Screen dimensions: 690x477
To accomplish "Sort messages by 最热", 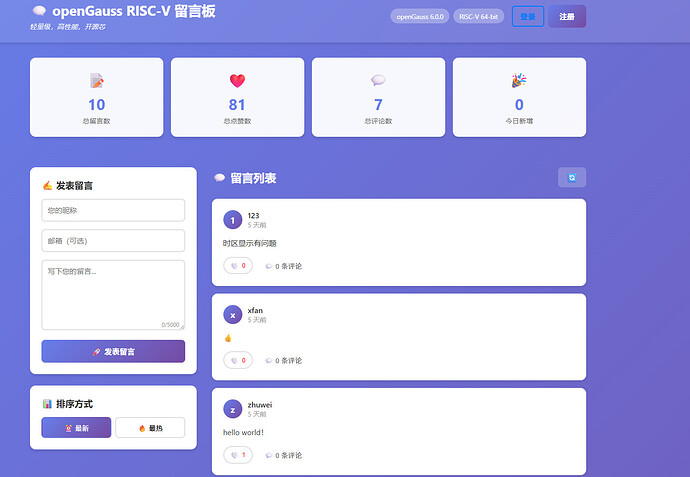I will [x=150, y=428].
